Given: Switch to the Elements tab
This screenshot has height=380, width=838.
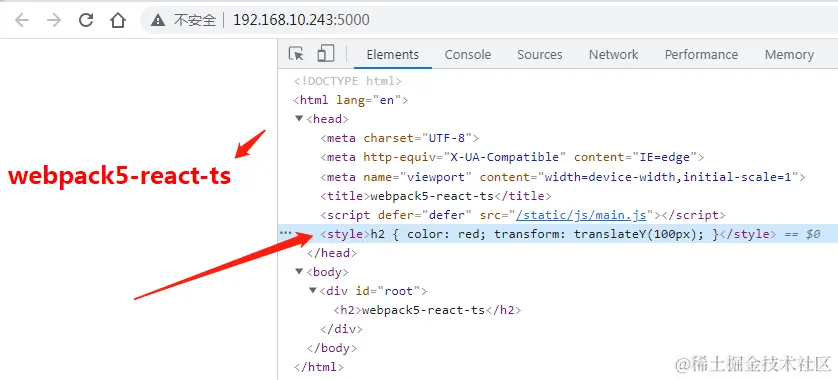Looking at the screenshot, I should tap(393, 55).
